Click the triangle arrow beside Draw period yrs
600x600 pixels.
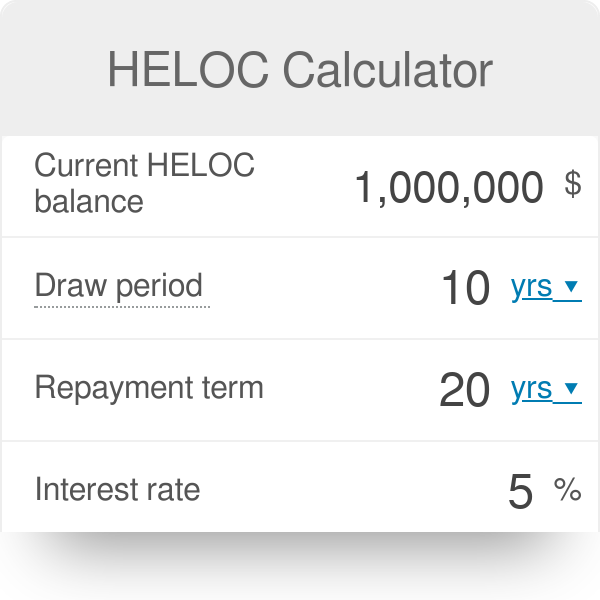pos(571,287)
